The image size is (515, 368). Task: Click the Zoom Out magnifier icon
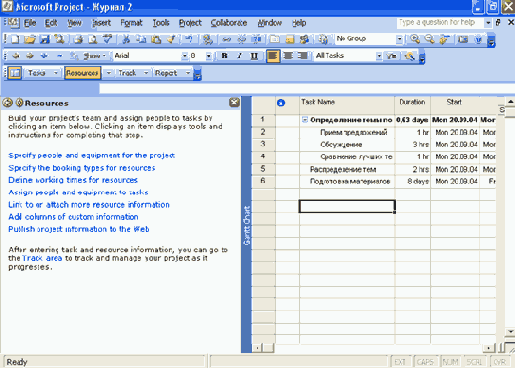click(x=430, y=39)
